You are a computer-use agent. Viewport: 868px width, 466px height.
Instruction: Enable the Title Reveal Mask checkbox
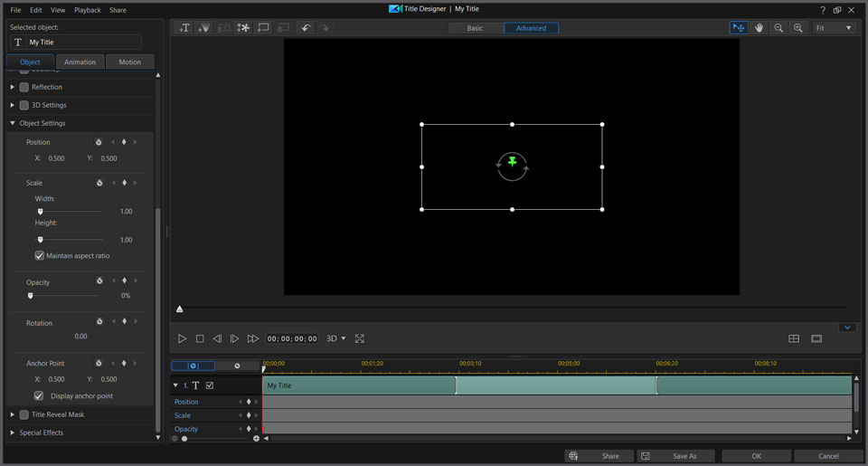(24, 414)
